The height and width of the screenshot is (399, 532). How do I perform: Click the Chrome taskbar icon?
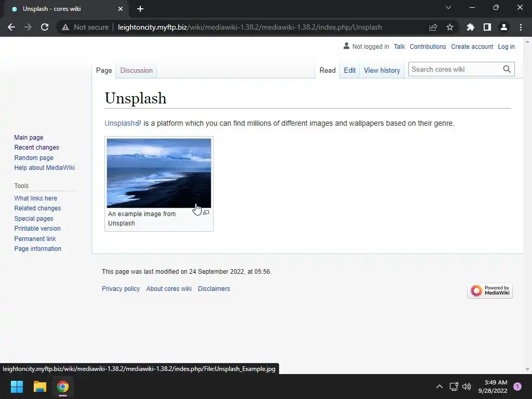tap(63, 387)
